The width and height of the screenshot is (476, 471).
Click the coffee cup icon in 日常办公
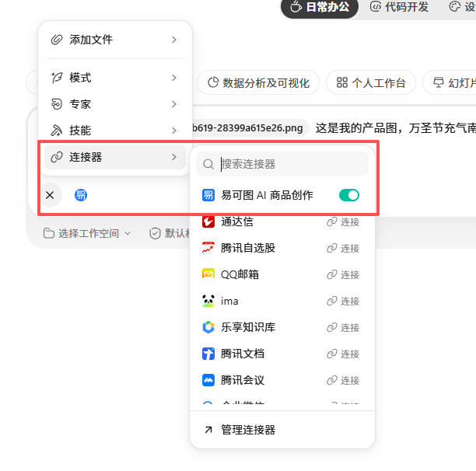[296, 7]
